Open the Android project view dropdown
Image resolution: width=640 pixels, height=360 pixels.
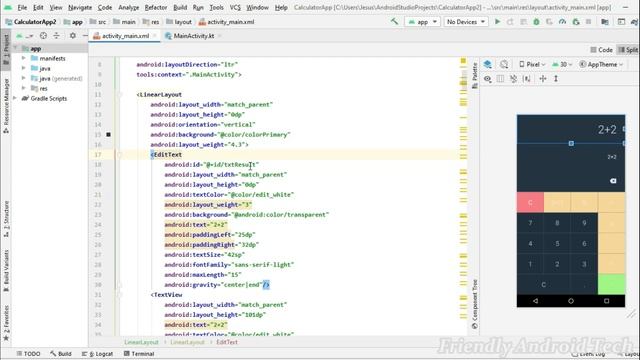click(x=25, y=36)
